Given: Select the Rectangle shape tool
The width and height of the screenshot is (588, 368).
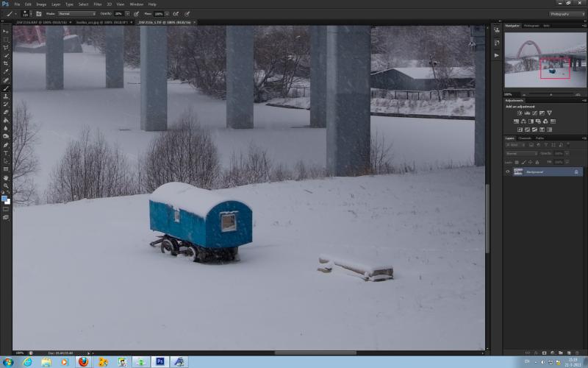Looking at the screenshot, I should pyautogui.click(x=6, y=169).
